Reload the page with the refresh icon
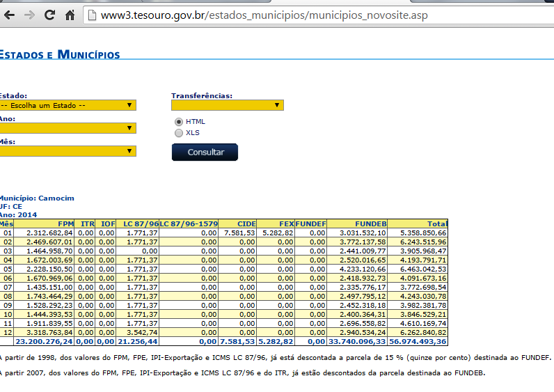This screenshot has height=392, width=554. [49, 15]
